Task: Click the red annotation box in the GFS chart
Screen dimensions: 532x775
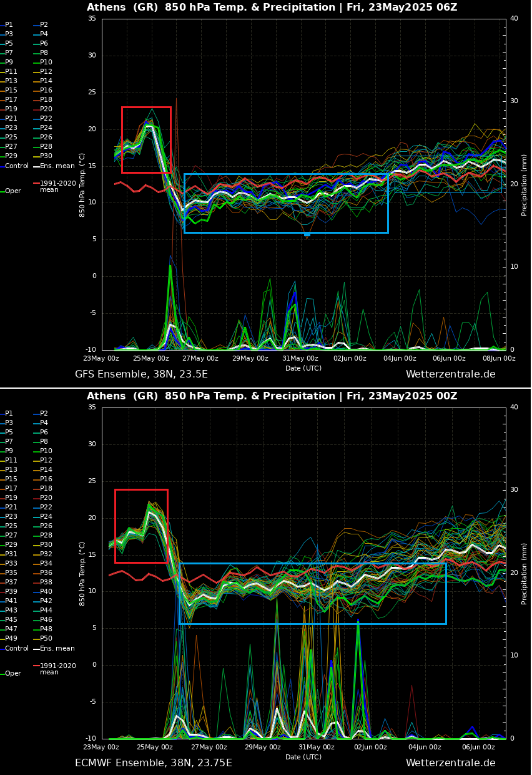Action: [x=146, y=108]
